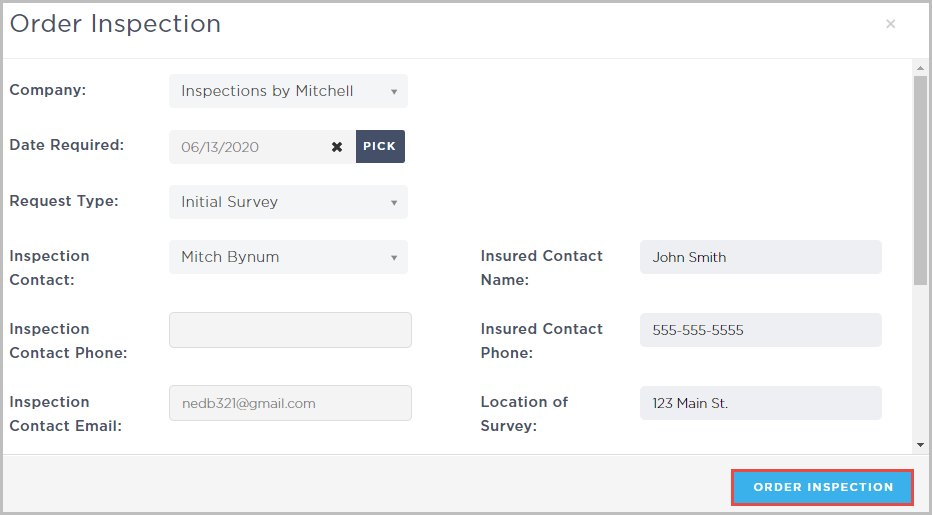932x515 pixels.
Task: Focus the Location of Survey field
Action: (760, 403)
